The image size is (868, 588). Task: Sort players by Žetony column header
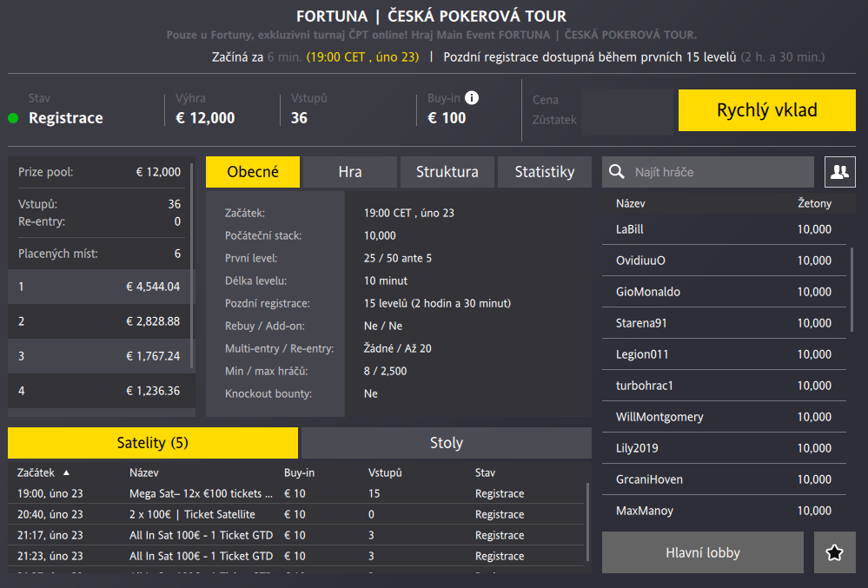click(814, 203)
